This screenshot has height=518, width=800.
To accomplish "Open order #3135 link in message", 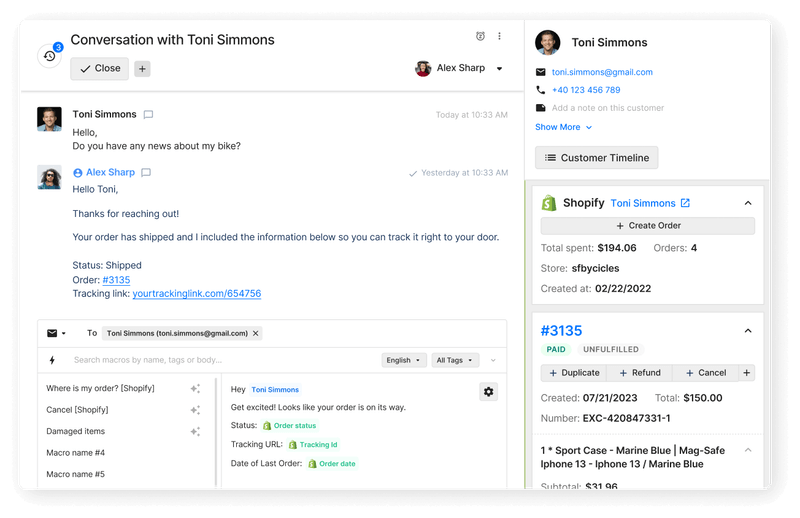I will [x=115, y=280].
